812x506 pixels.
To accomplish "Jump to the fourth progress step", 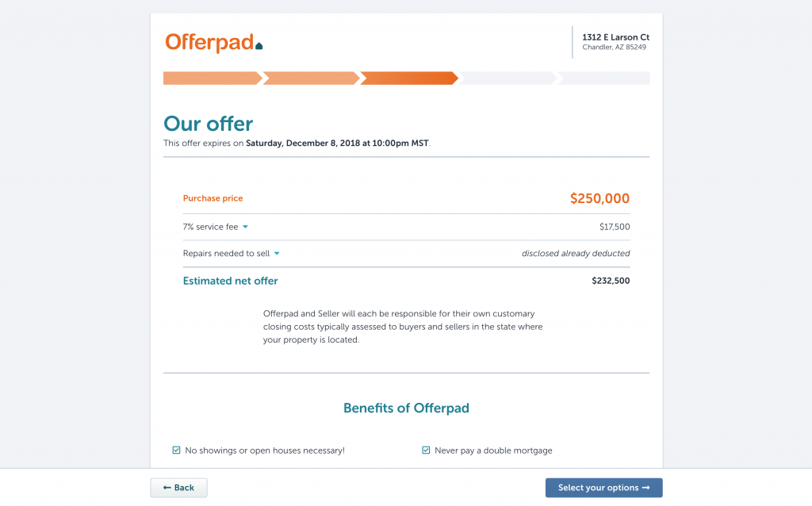I will [x=507, y=79].
